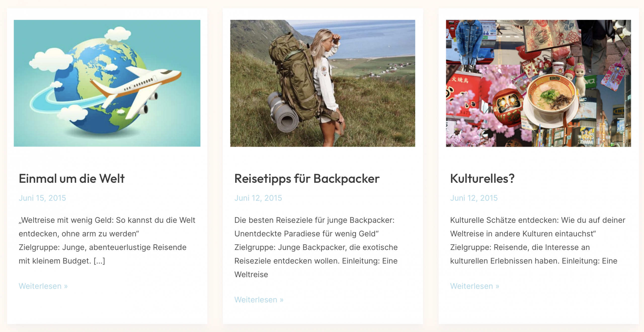The width and height of the screenshot is (644, 332).
Task: Open 'Einmal um die Welt' post title
Action: click(72, 179)
